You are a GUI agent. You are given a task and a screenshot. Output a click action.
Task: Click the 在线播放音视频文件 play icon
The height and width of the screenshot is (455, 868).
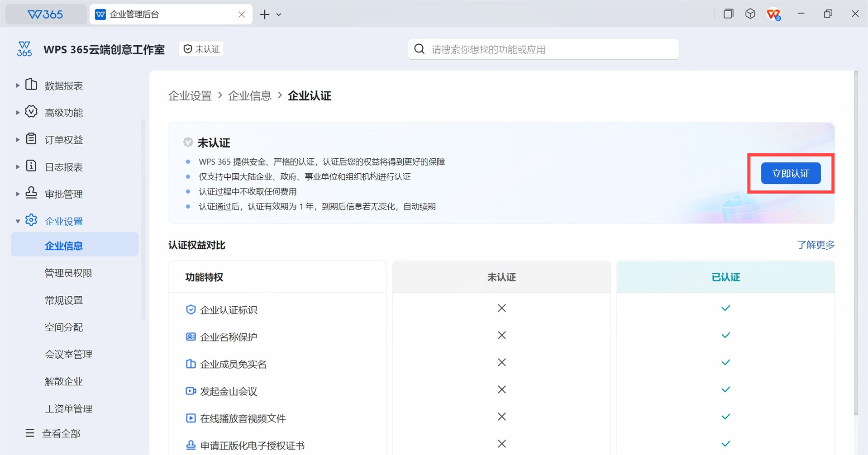[x=191, y=418]
